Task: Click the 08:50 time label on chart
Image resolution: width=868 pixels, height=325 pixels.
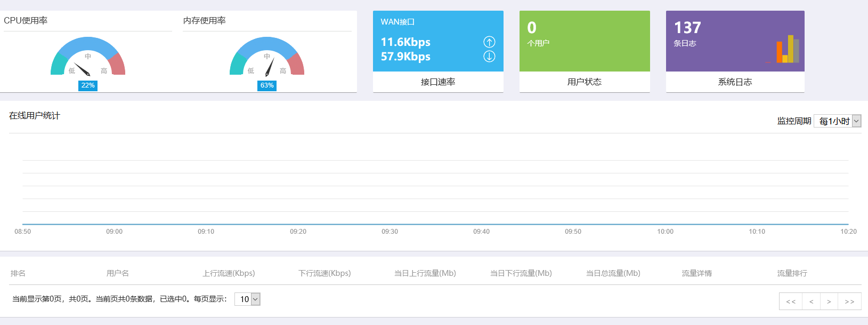Action: click(x=22, y=232)
